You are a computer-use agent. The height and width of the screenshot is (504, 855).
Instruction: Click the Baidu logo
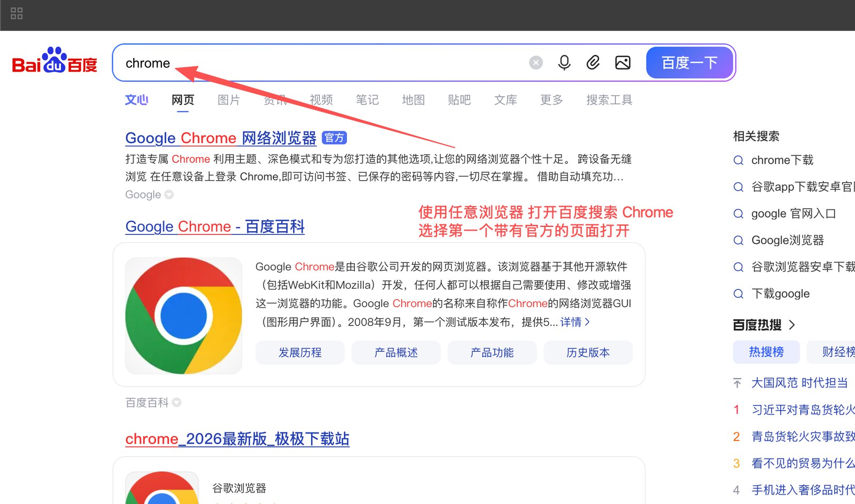pyautogui.click(x=55, y=60)
